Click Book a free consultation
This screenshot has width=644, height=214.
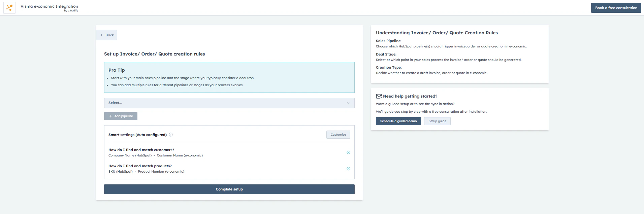coord(616,8)
